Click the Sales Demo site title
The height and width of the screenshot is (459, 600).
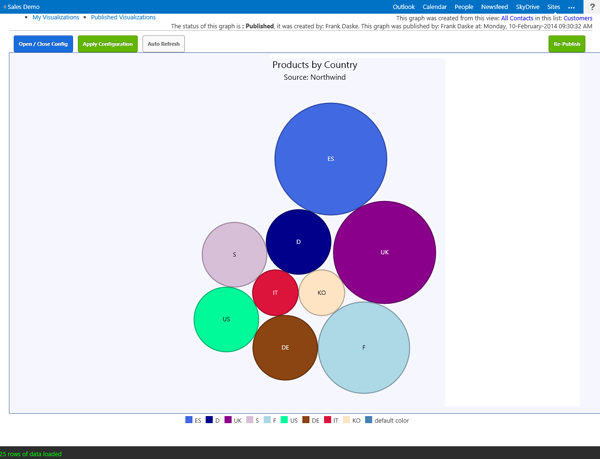pos(22,7)
